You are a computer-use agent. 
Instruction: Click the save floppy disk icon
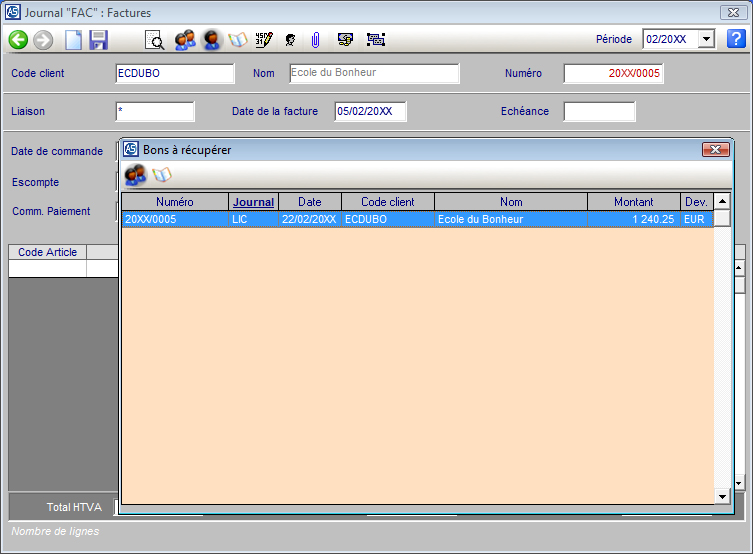point(98,40)
